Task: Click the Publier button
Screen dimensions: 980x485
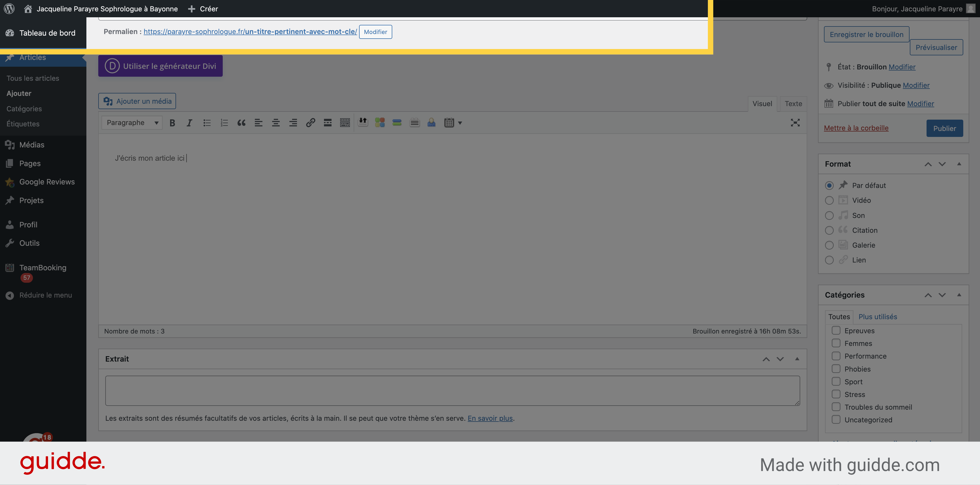Action: click(x=944, y=128)
